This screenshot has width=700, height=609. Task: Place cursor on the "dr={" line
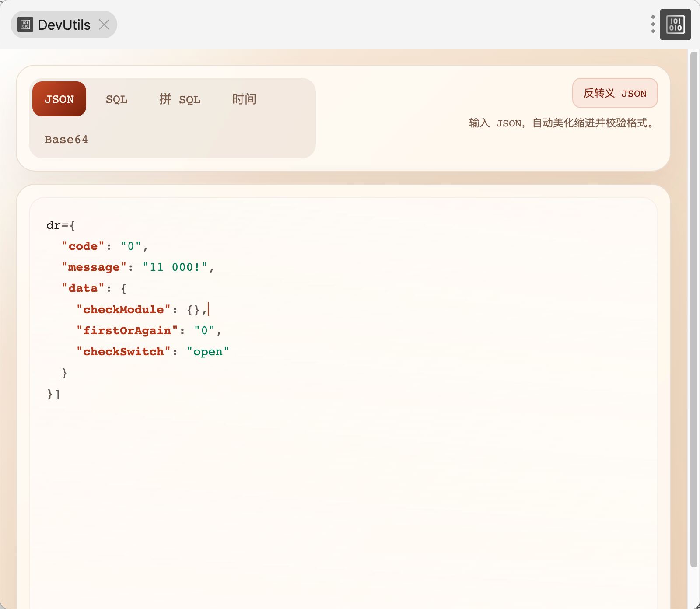[x=61, y=225]
